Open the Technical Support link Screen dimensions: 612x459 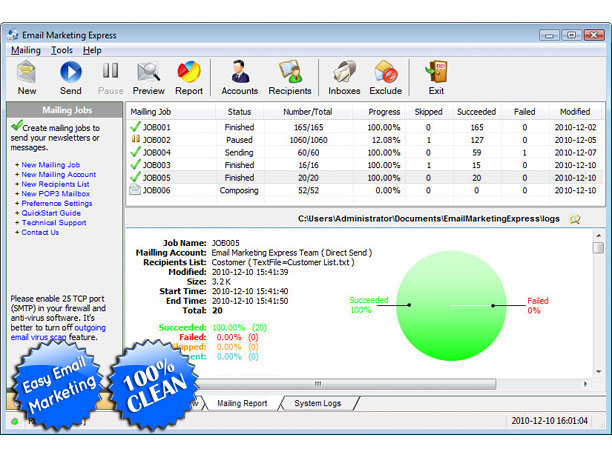54,222
